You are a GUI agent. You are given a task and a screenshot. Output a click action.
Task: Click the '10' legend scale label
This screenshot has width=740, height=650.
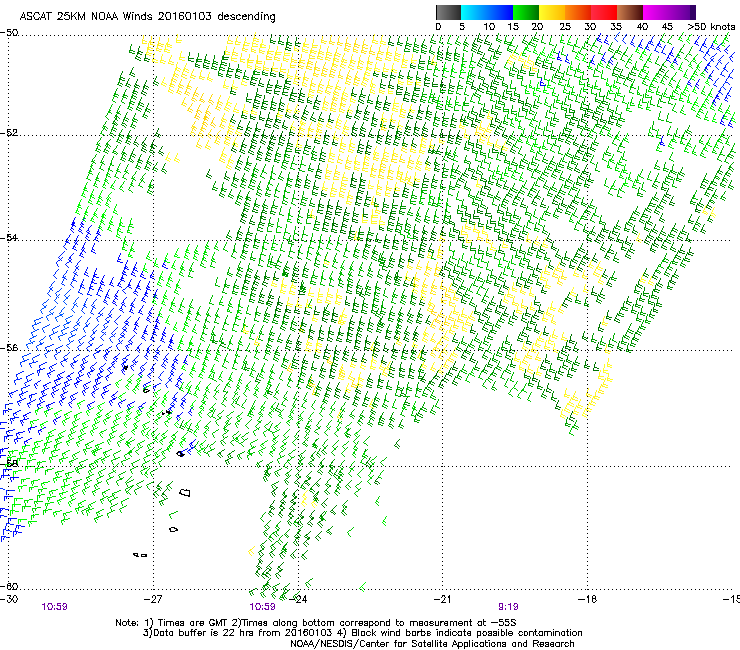pyautogui.click(x=489, y=27)
